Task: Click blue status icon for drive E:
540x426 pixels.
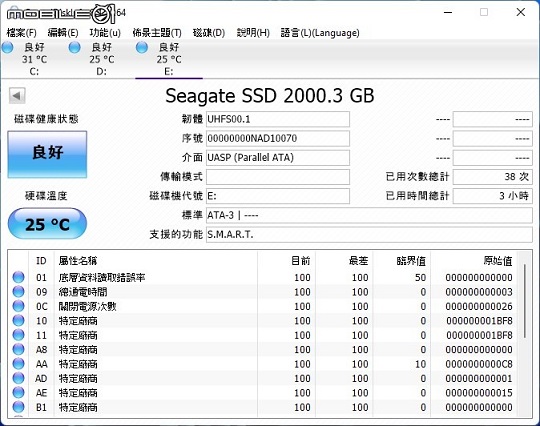Action: click(x=142, y=48)
